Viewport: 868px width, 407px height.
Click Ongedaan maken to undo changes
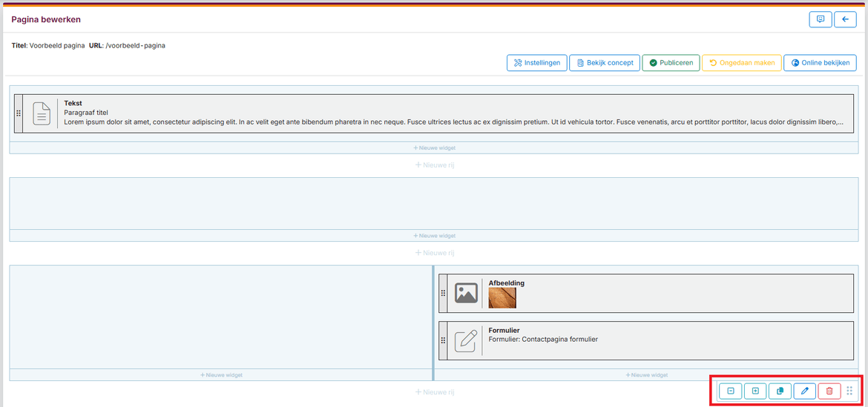[741, 63]
